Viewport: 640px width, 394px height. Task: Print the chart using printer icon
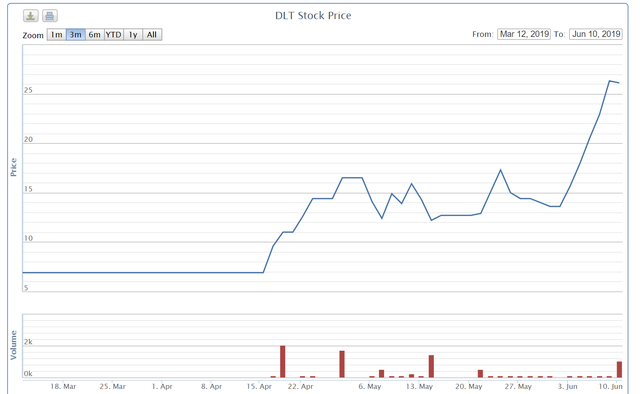(x=50, y=16)
